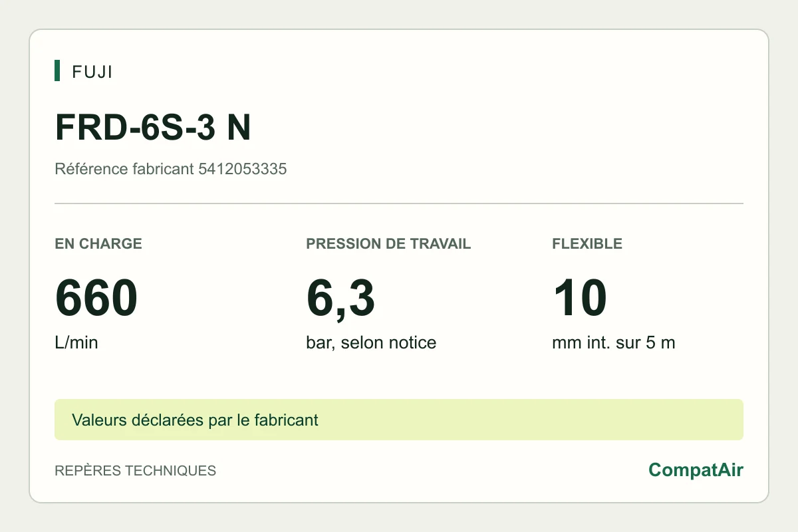The width and height of the screenshot is (798, 532).
Task: Click the horizontal divider under the reference
Action: point(399,203)
